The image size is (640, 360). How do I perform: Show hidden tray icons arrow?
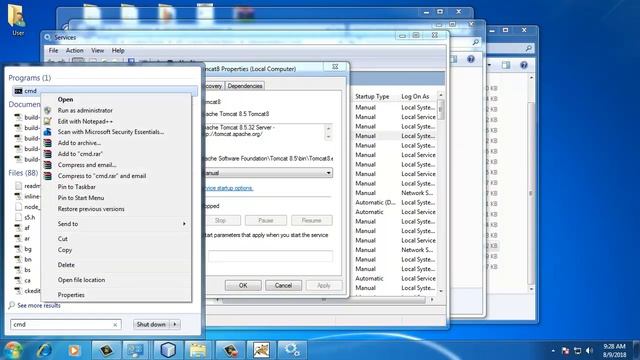pyautogui.click(x=553, y=351)
